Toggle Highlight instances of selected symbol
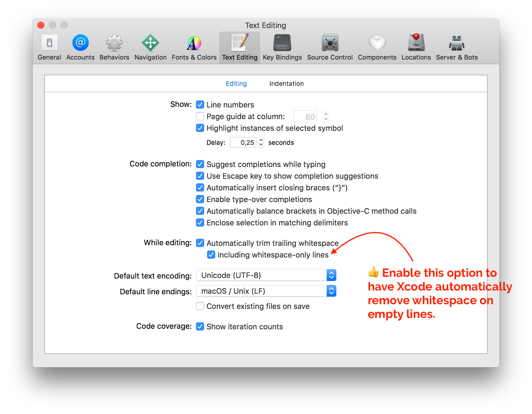 [x=200, y=128]
